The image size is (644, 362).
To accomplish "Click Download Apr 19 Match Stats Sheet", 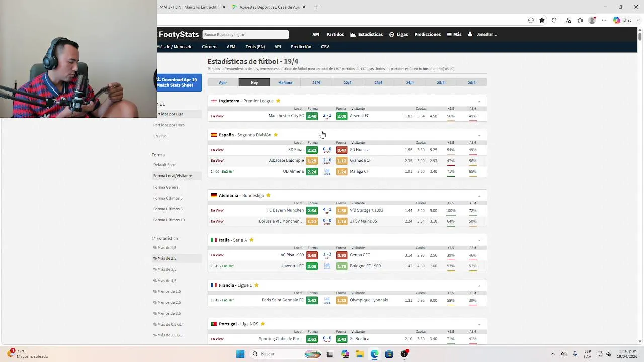I will click(179, 82).
